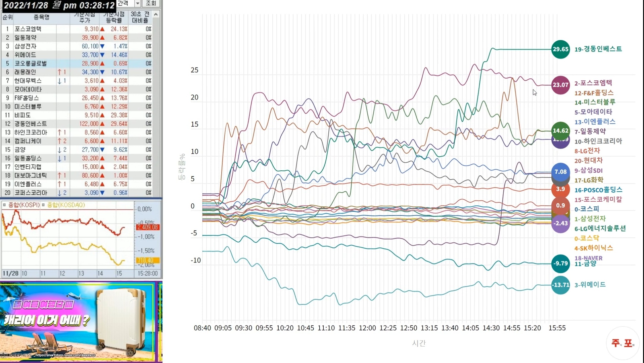Toggle the 종합(KOSDAQ) legend marker
The image size is (644, 363).
point(44,205)
